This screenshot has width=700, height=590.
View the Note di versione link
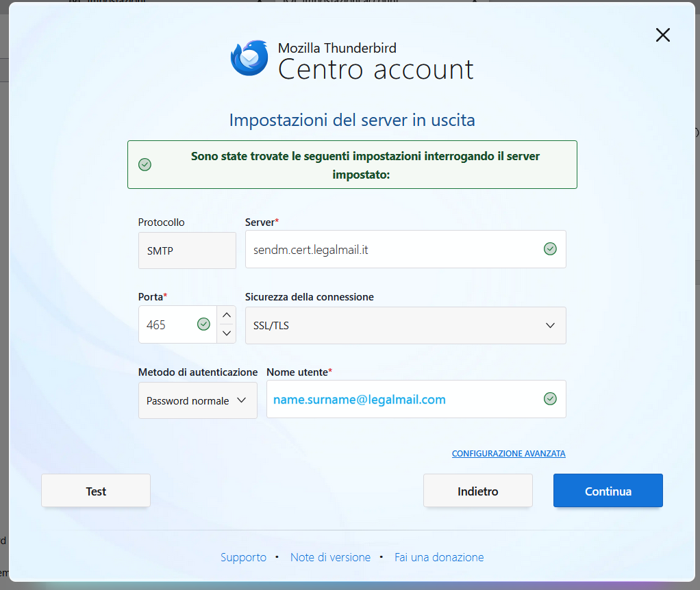[x=330, y=557]
